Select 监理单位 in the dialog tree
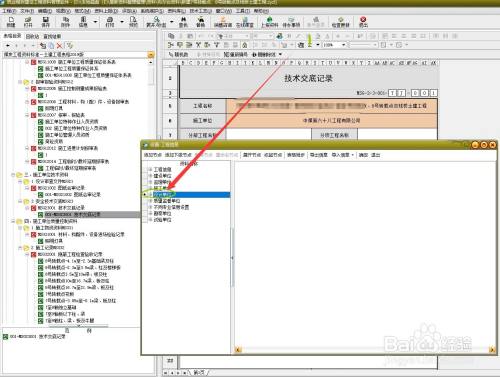 pos(162,182)
